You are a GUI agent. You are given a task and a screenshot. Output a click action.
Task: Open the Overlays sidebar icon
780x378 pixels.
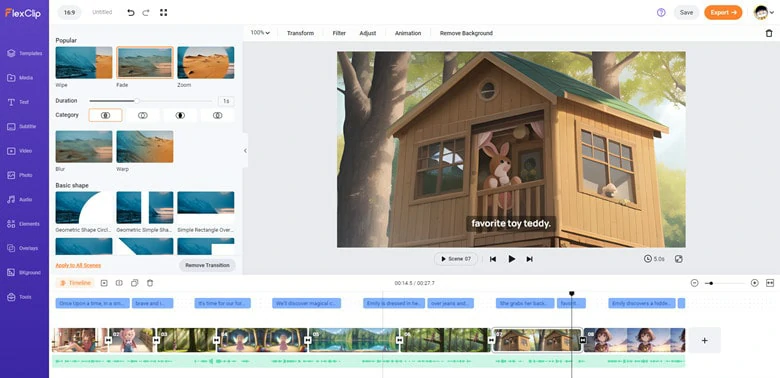point(11,248)
